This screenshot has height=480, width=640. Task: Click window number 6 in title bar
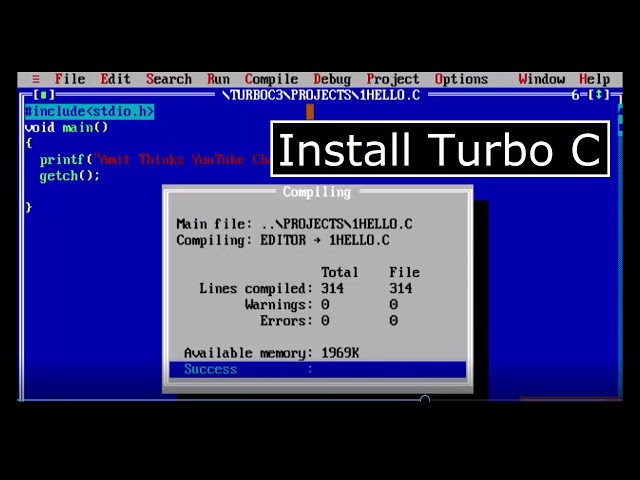pyautogui.click(x=575, y=96)
